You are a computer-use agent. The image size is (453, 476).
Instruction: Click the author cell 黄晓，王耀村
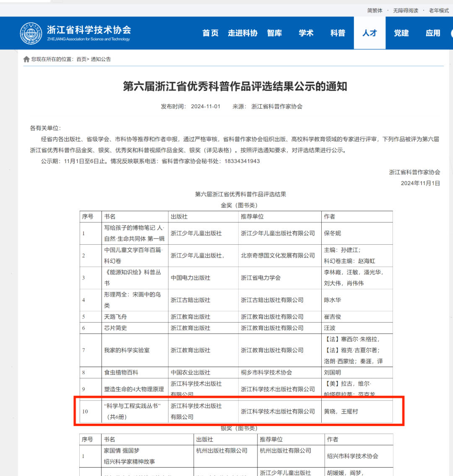341,411
